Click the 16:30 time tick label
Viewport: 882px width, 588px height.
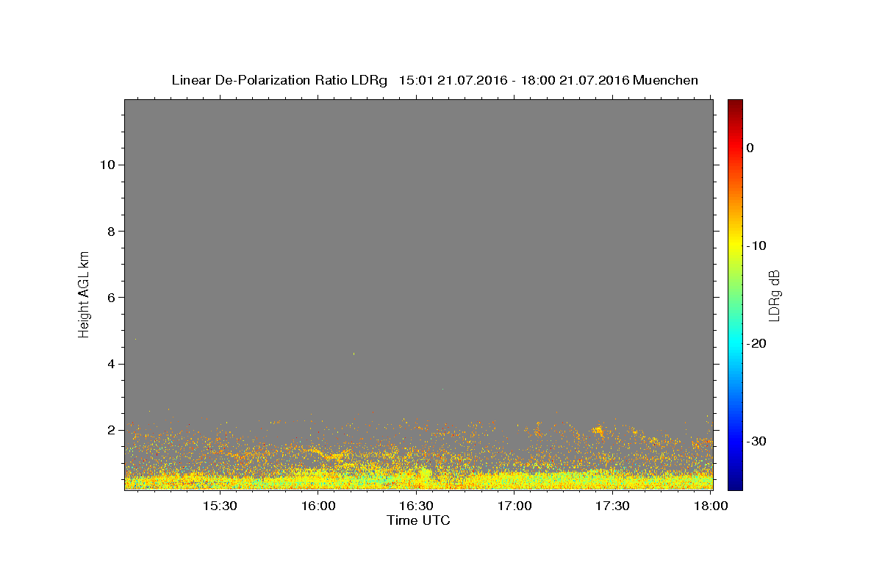(x=416, y=506)
